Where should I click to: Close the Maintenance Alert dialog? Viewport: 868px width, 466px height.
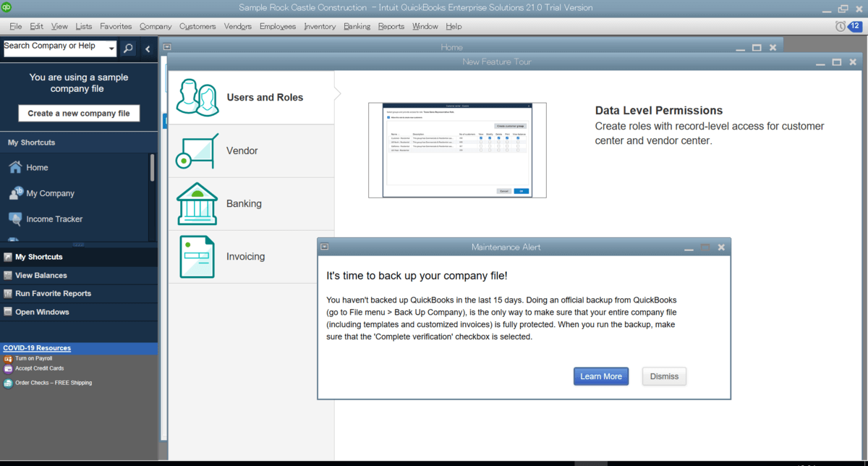click(x=721, y=247)
